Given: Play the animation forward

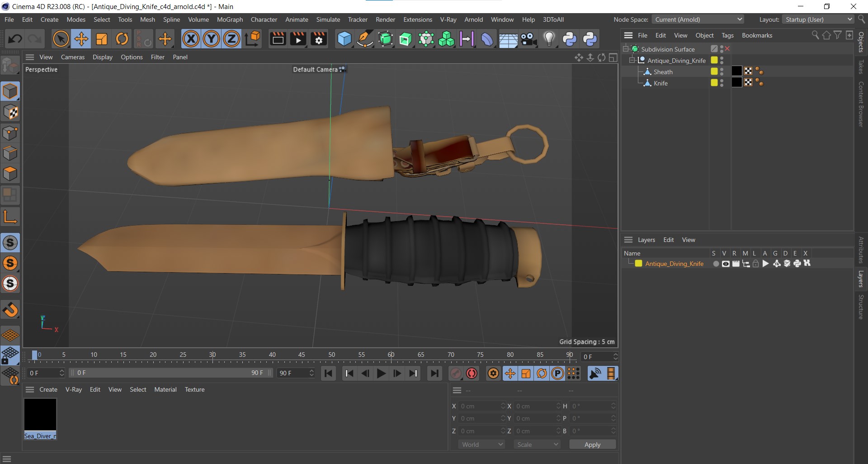Looking at the screenshot, I should pos(381,374).
